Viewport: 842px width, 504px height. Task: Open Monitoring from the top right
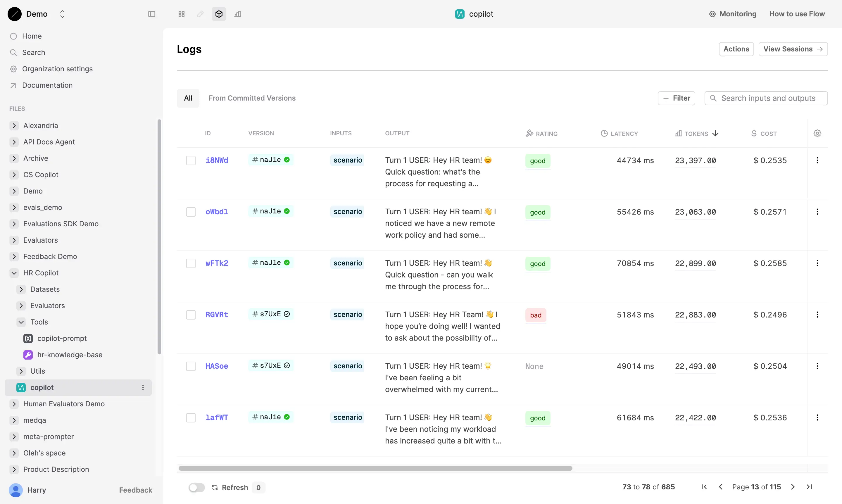[x=733, y=14]
